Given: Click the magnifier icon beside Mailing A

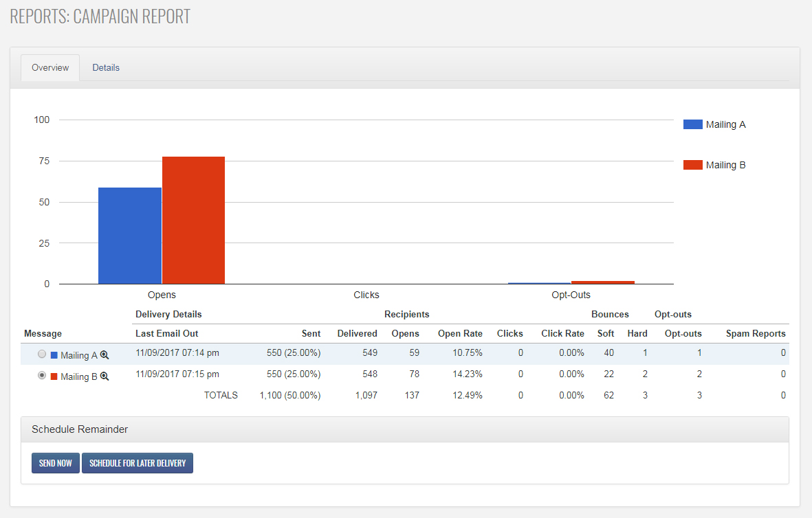Looking at the screenshot, I should click(x=105, y=355).
